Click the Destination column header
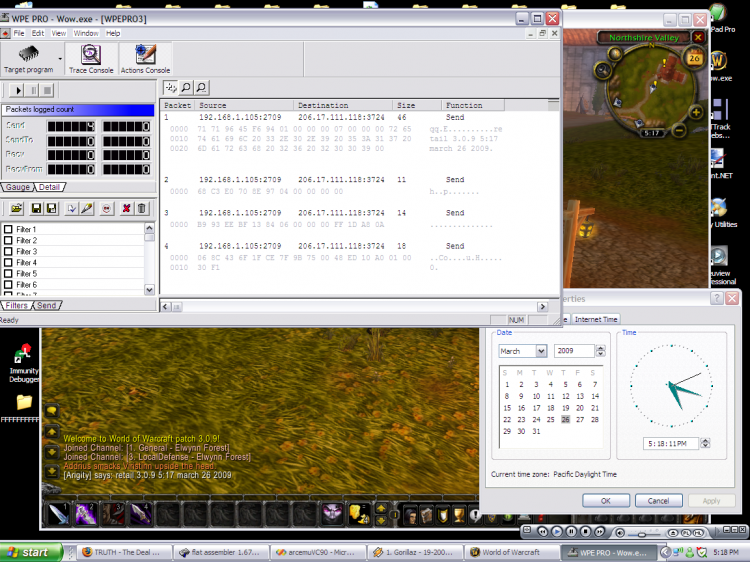 (x=343, y=105)
